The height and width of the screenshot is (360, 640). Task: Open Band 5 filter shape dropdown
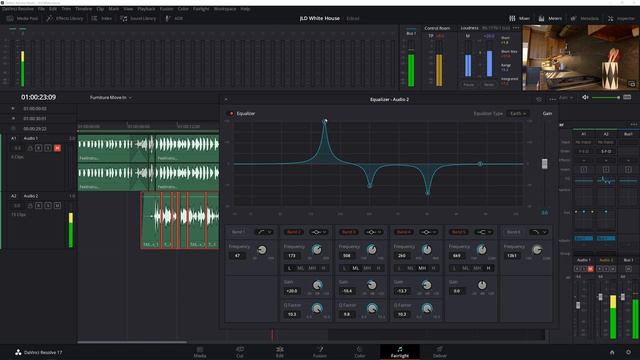coord(484,232)
